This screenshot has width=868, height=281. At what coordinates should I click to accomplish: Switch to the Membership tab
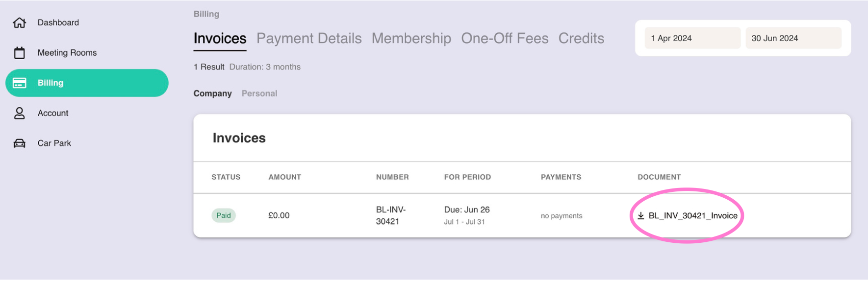(411, 38)
